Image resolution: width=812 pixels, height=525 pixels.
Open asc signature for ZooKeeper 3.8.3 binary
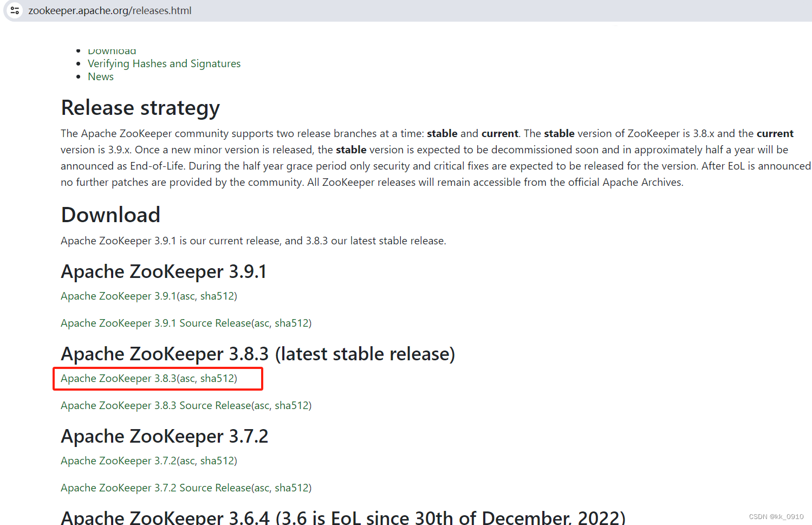[187, 378]
